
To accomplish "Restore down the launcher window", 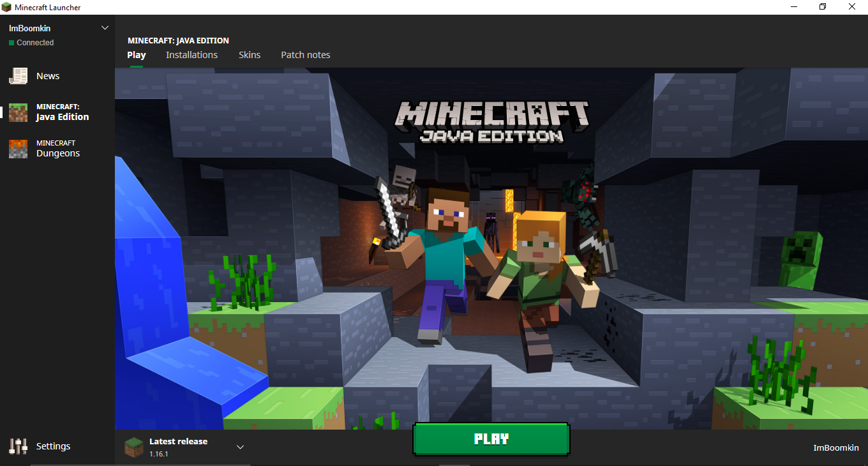I will coord(823,7).
